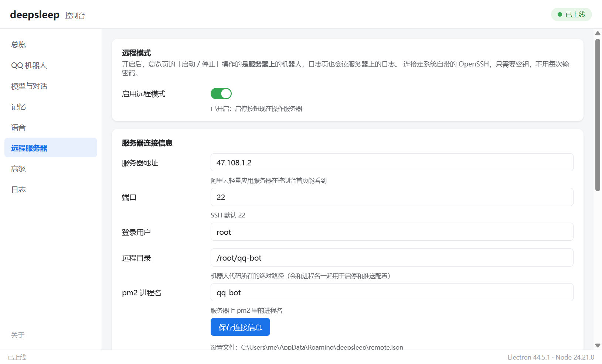This screenshot has height=364, width=602.
Task: Click the Electron and Node version text
Action: click(x=551, y=357)
